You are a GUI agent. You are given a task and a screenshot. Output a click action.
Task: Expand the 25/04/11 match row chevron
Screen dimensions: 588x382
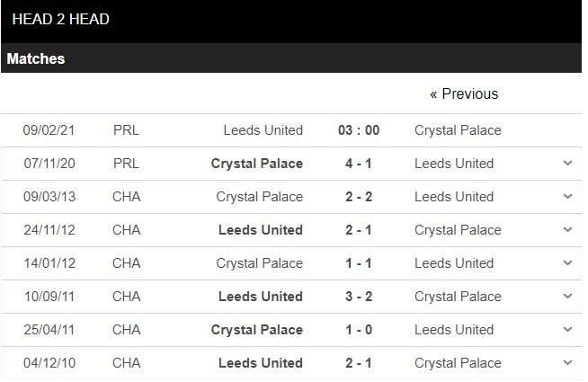click(x=566, y=330)
